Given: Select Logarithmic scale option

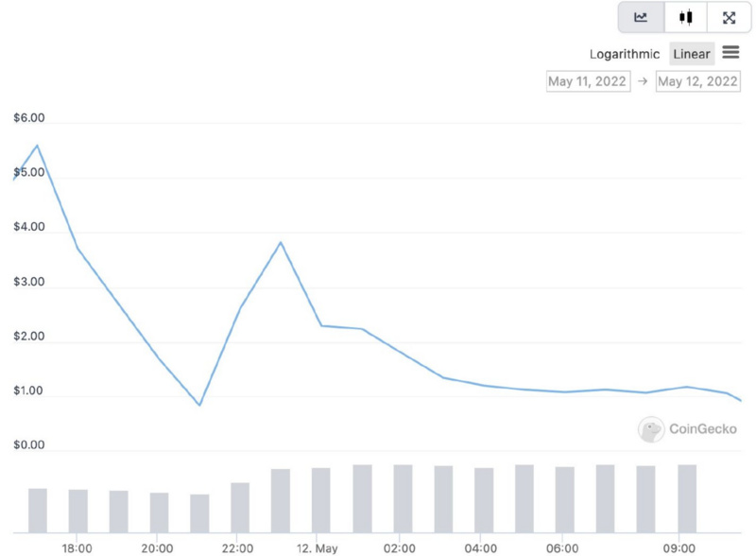Looking at the screenshot, I should 625,54.
